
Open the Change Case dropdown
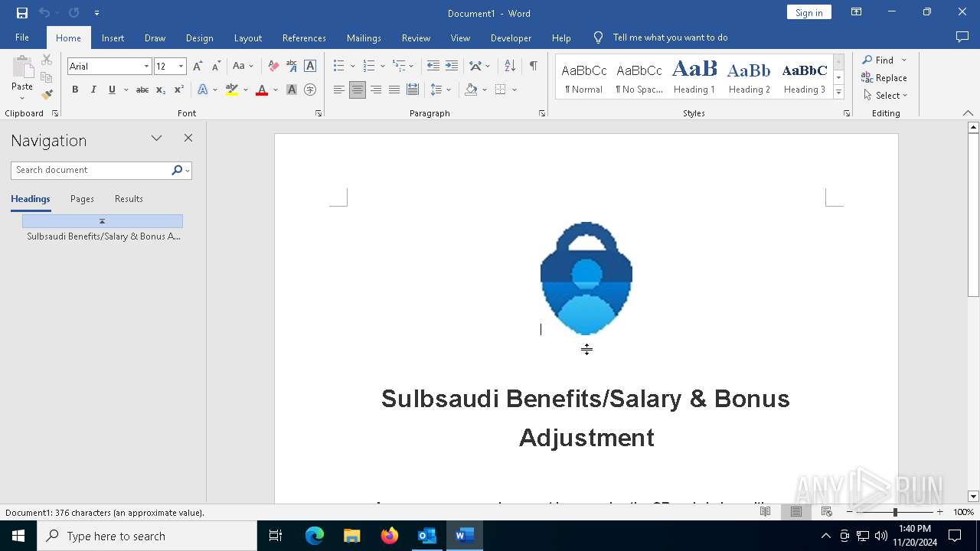243,67
